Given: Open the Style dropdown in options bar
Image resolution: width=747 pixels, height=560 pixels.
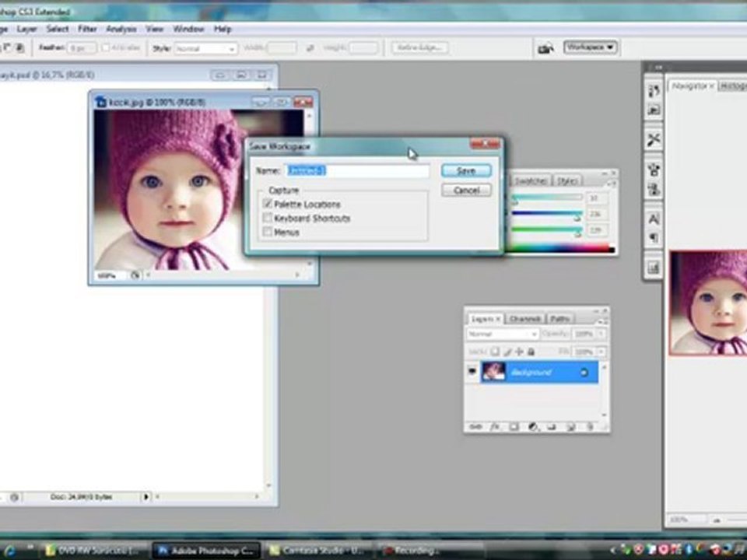Looking at the screenshot, I should tap(205, 48).
